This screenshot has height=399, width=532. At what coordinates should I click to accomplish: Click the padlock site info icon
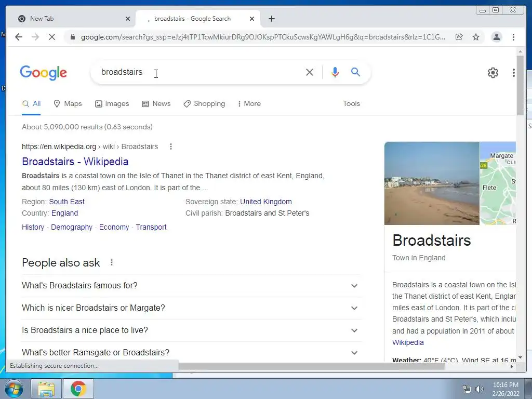point(72,37)
